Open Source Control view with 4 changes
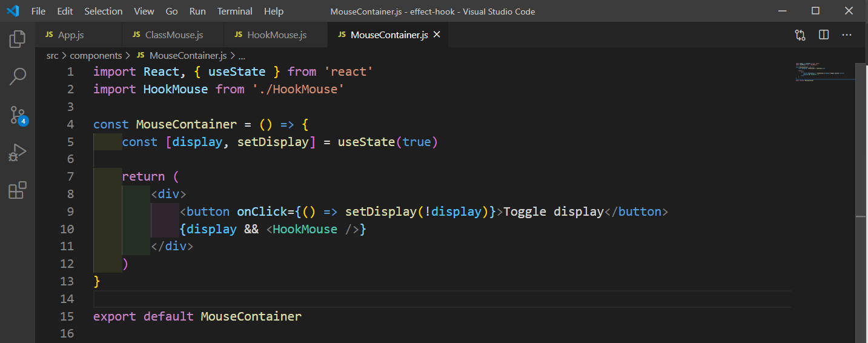 pyautogui.click(x=18, y=115)
